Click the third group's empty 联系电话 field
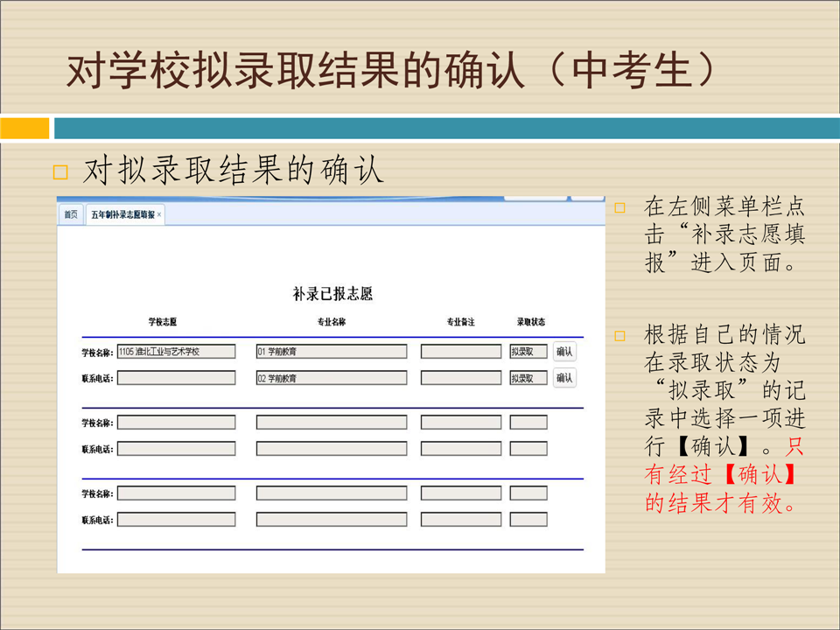 pyautogui.click(x=176, y=520)
